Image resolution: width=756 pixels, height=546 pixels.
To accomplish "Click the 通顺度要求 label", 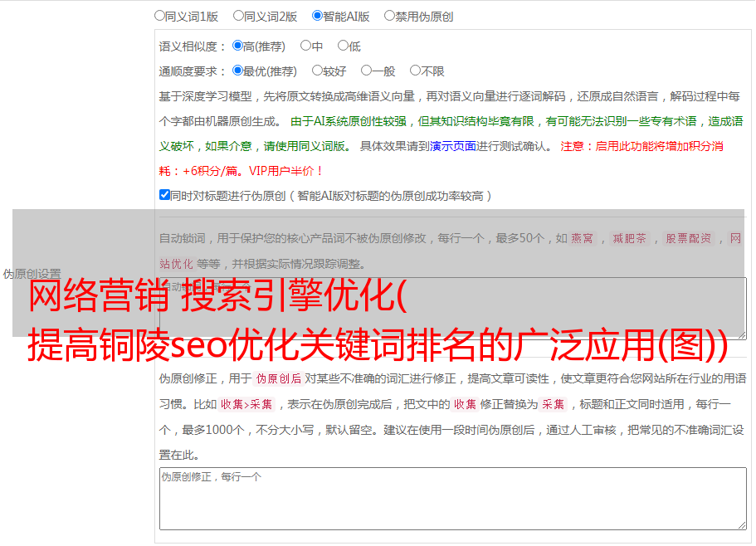I will coord(193,72).
